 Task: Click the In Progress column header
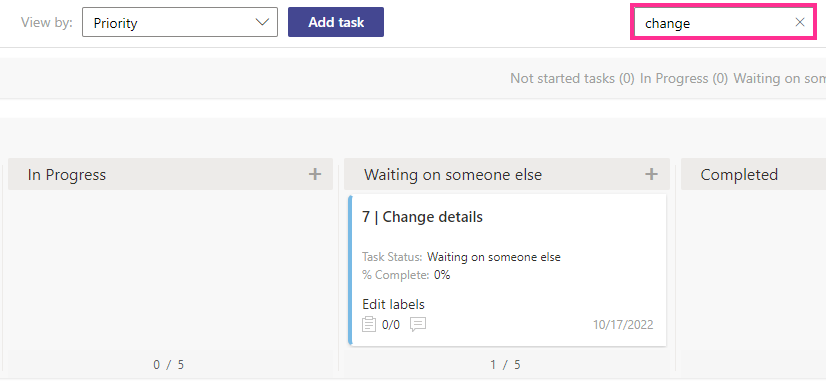(170, 174)
